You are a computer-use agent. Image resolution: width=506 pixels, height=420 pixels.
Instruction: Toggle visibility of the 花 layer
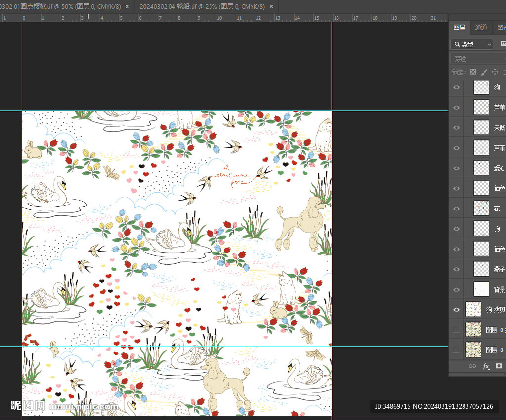click(x=456, y=209)
